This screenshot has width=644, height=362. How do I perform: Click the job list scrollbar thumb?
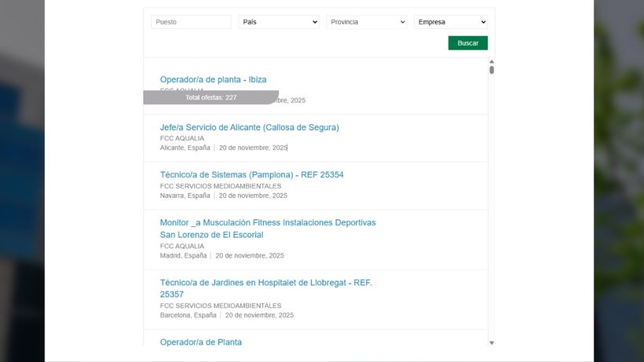(492, 70)
